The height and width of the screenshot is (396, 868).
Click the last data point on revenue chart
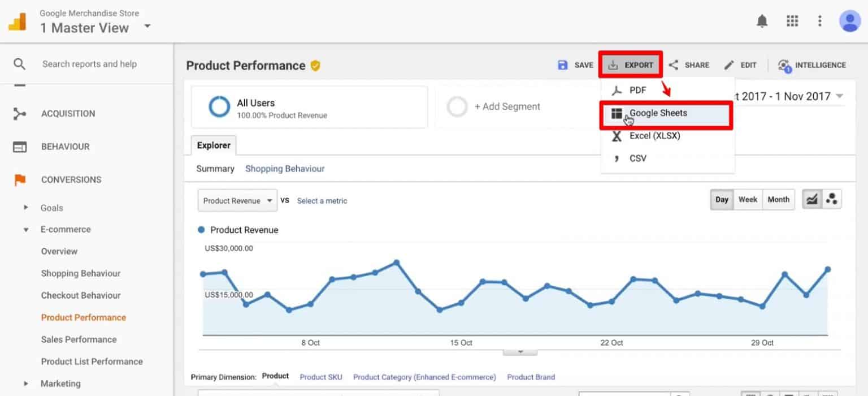pos(828,269)
